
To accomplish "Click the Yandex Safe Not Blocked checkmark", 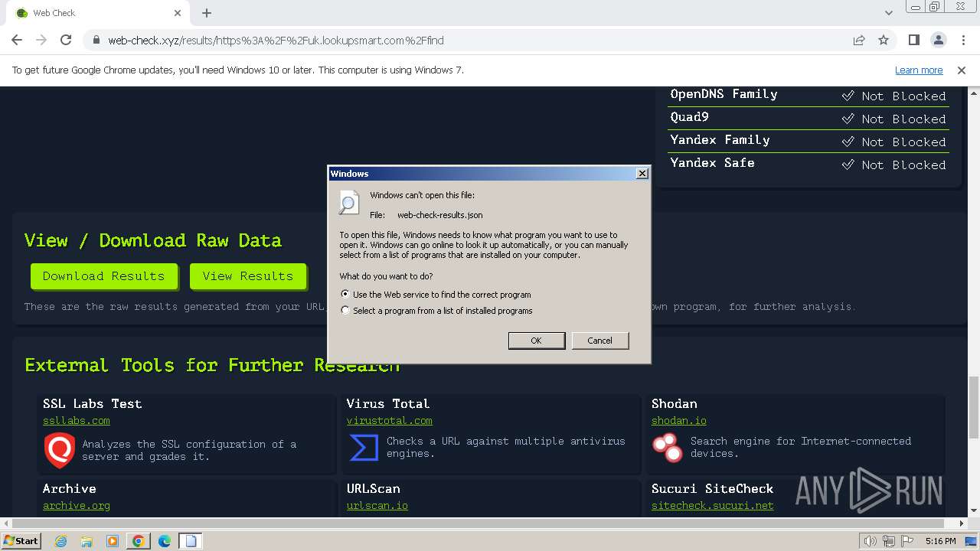I will [848, 165].
